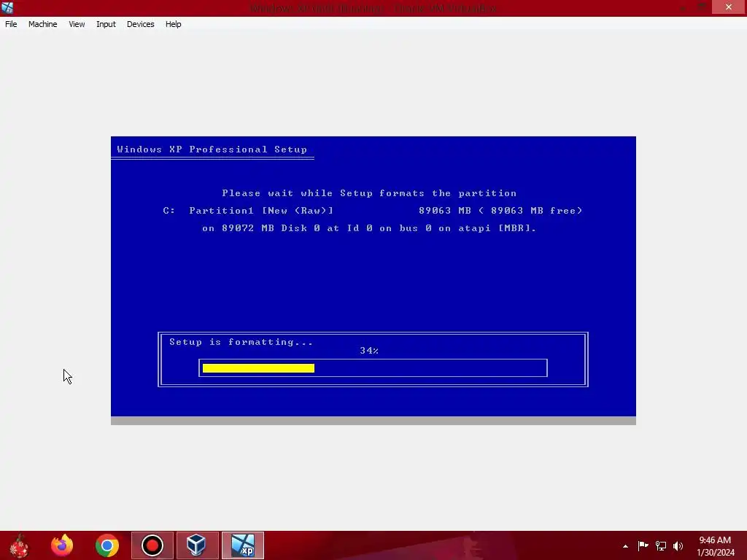Click the 'Windows XP Professional Setup' heading
The height and width of the screenshot is (560, 747).
[x=212, y=149]
